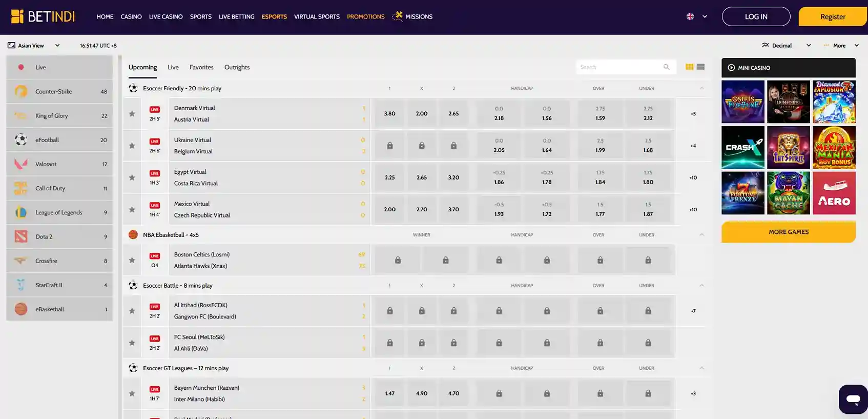Switch to the Outrights tab
The height and width of the screenshot is (419, 868).
[x=237, y=67]
